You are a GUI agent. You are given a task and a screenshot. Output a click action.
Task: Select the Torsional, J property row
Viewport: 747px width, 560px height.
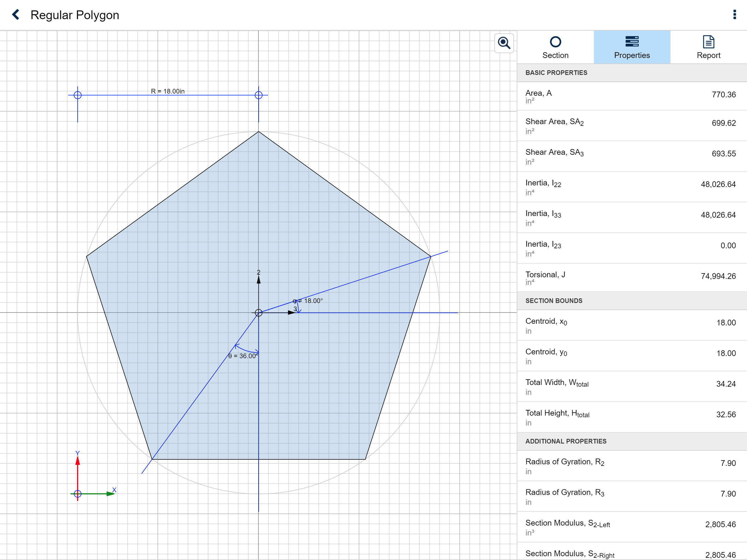632,278
